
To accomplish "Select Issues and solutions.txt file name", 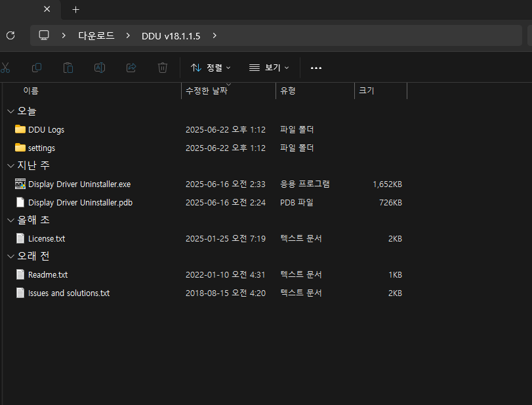I will coord(69,293).
